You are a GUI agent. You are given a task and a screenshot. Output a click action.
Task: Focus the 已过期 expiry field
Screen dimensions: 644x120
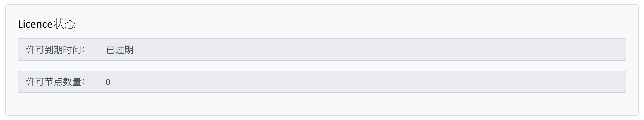pyautogui.click(x=362, y=50)
